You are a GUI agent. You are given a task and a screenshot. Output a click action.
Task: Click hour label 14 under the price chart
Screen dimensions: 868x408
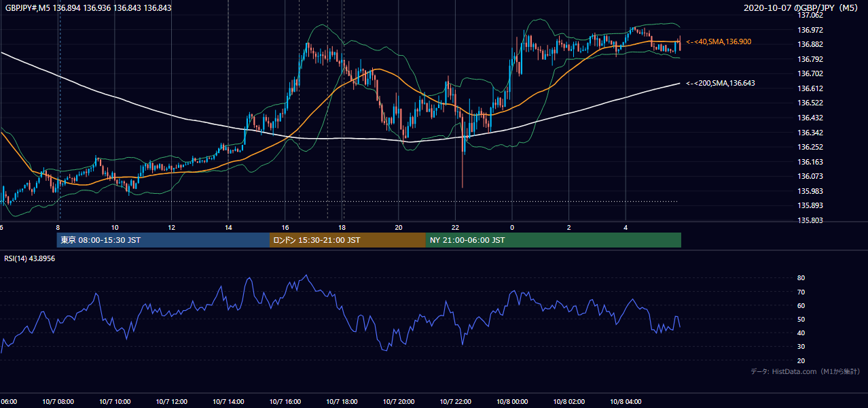point(228,227)
